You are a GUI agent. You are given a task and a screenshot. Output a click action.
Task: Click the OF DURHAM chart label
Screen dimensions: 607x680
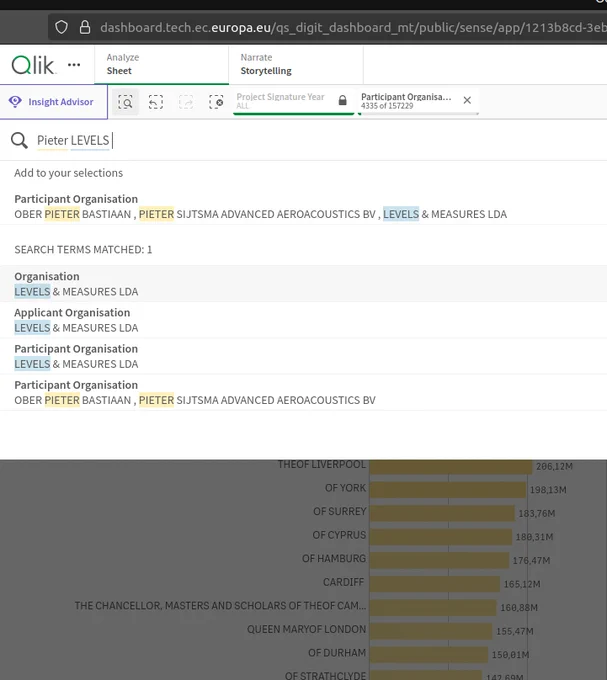(337, 653)
